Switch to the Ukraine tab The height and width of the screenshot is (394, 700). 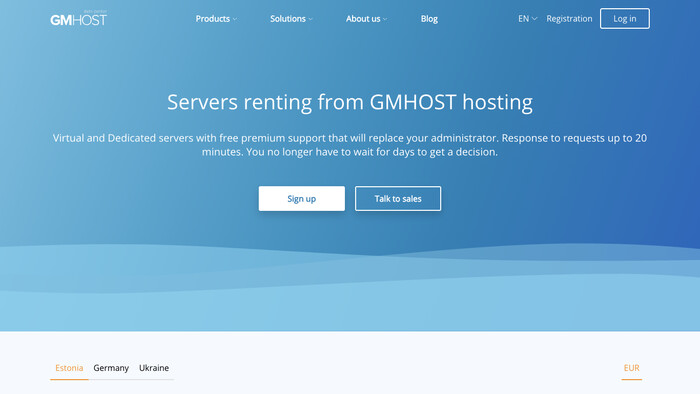pyautogui.click(x=154, y=369)
